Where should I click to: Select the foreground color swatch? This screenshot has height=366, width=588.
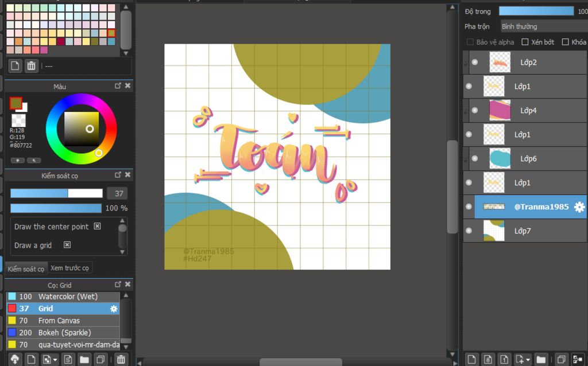(x=16, y=103)
